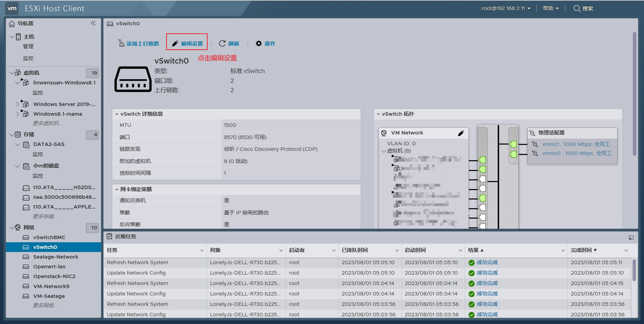
Task: Open the Task (任务) column dropdown arrow
Action: (x=202, y=250)
